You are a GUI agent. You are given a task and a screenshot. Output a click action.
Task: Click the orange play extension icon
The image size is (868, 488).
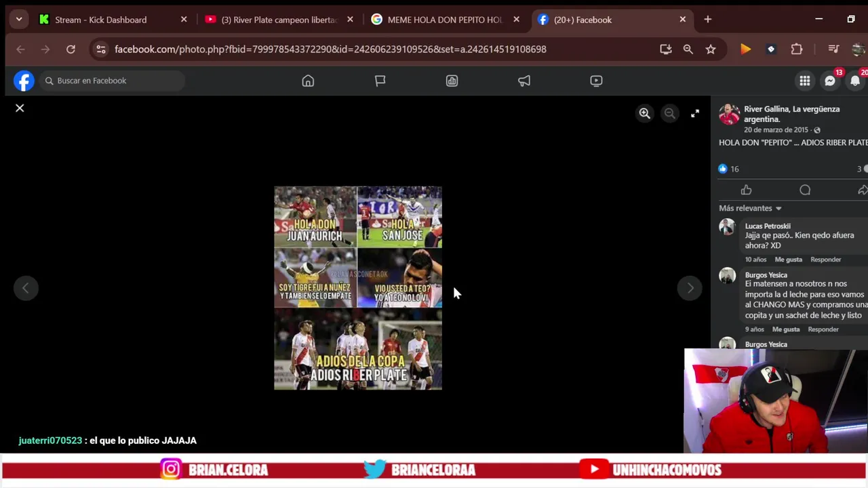click(745, 49)
